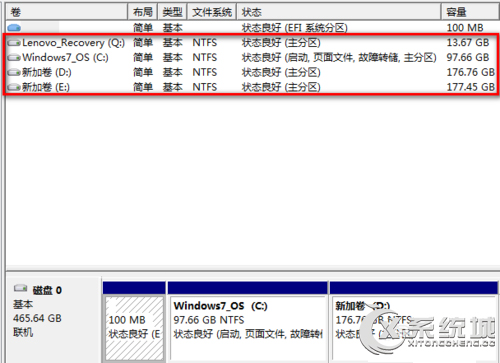Screen dimensions: 500x363
Task: Click the Windows7_OS (C:) drive icon in volume list
Action: coord(14,58)
